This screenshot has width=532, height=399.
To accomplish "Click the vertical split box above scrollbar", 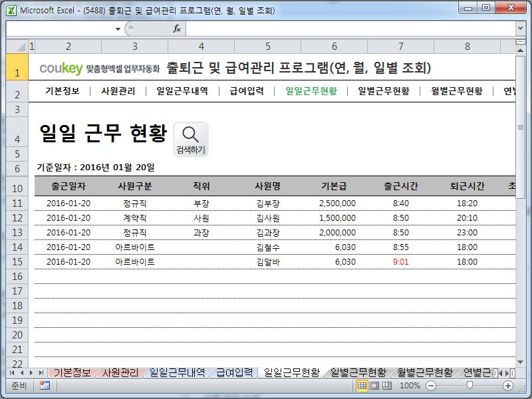I will 520,42.
